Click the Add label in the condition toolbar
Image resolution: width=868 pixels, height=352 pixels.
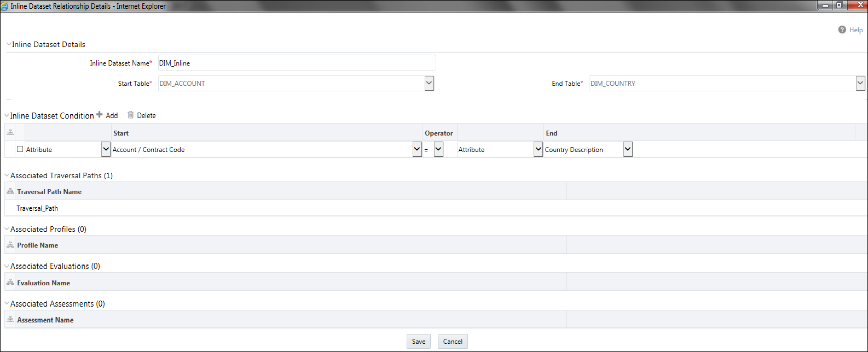tap(112, 115)
